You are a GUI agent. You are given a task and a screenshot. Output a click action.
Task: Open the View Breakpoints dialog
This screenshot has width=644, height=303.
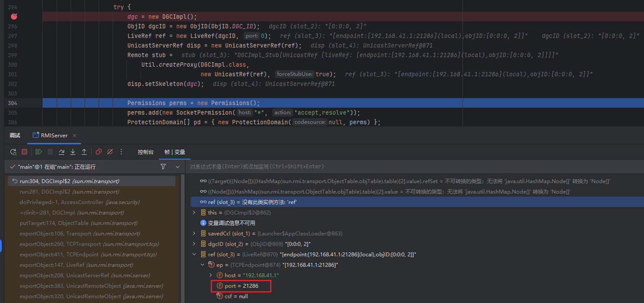click(99, 152)
